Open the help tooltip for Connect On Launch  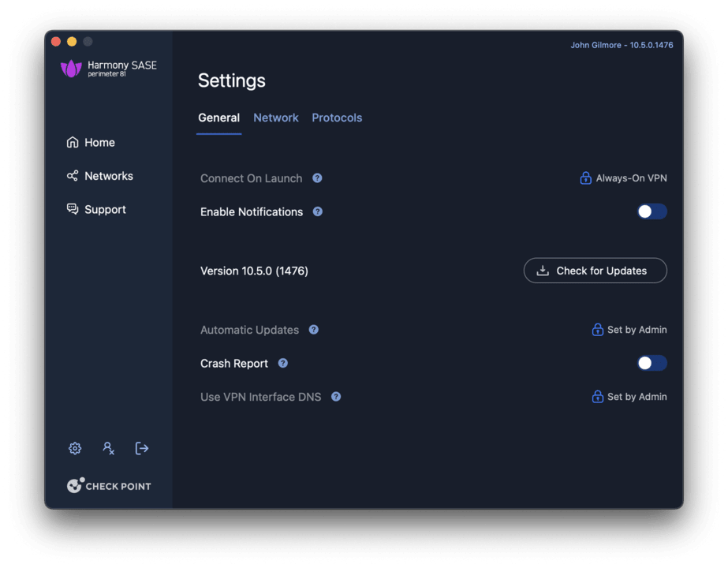click(x=316, y=178)
